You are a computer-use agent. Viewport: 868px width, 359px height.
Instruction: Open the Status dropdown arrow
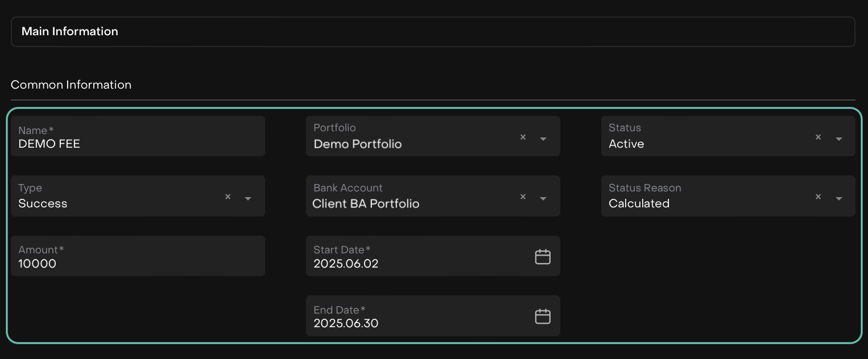coord(838,139)
